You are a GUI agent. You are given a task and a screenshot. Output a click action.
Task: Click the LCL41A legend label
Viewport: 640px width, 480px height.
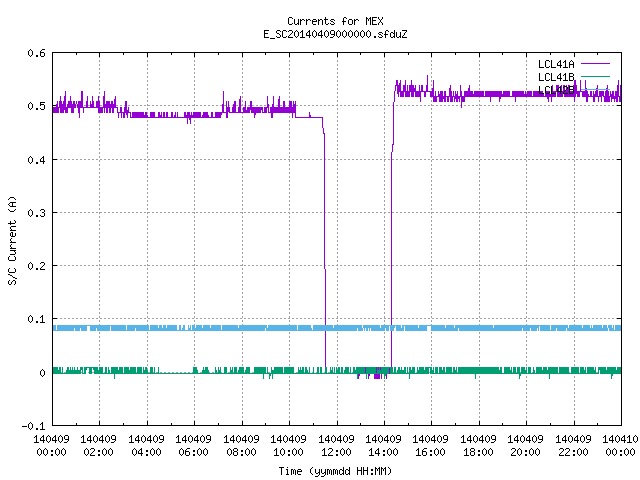point(556,64)
